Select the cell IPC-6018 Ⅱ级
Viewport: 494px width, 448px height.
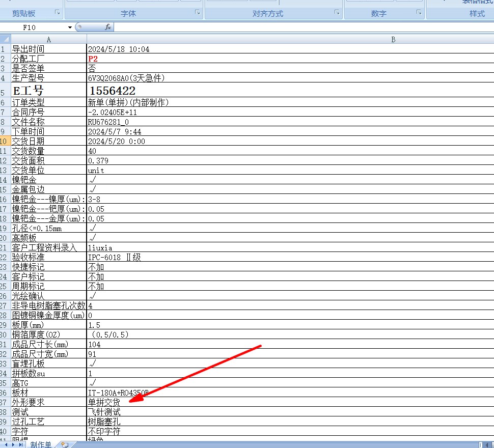tap(290, 257)
